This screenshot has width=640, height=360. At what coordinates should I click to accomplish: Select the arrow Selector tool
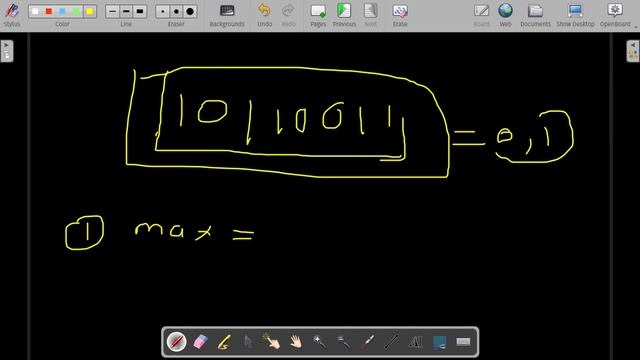(x=248, y=342)
